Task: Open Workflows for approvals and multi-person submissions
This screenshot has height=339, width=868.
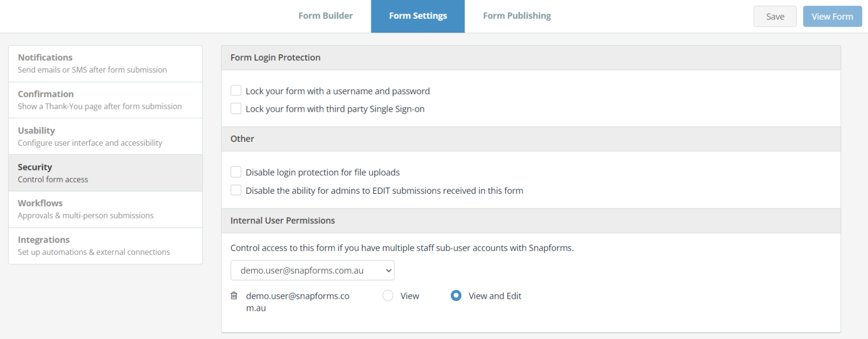Action: point(105,208)
